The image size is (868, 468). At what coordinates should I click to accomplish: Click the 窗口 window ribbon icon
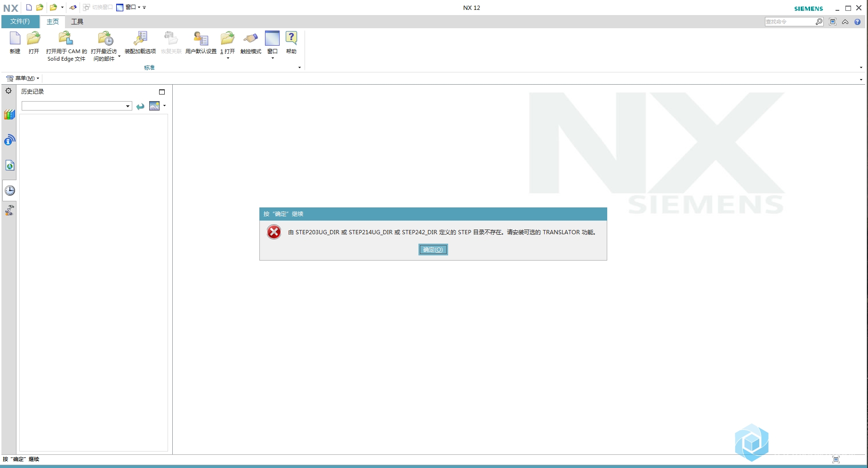(x=273, y=39)
